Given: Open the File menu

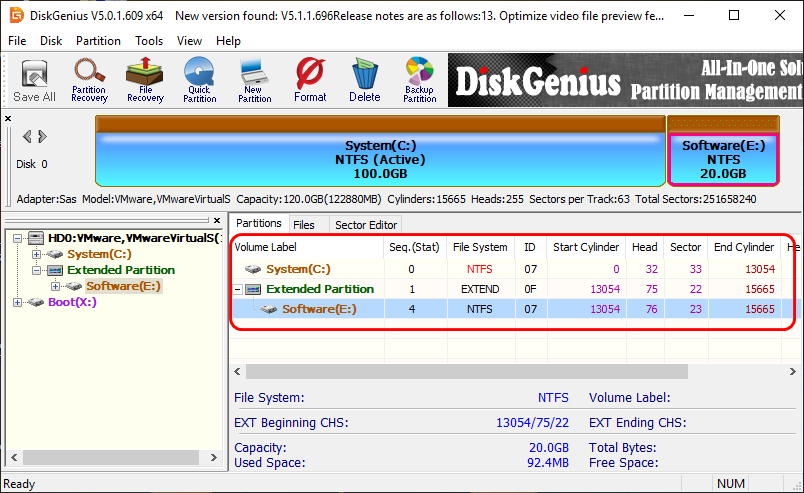Looking at the screenshot, I should coord(17,41).
